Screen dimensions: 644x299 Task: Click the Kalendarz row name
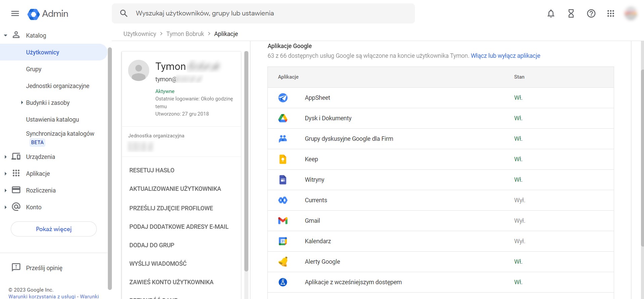tap(318, 241)
